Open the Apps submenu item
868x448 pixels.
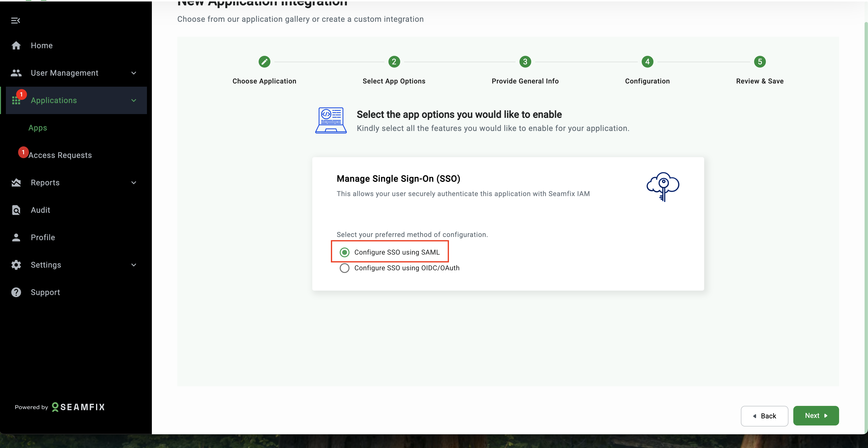click(x=38, y=128)
